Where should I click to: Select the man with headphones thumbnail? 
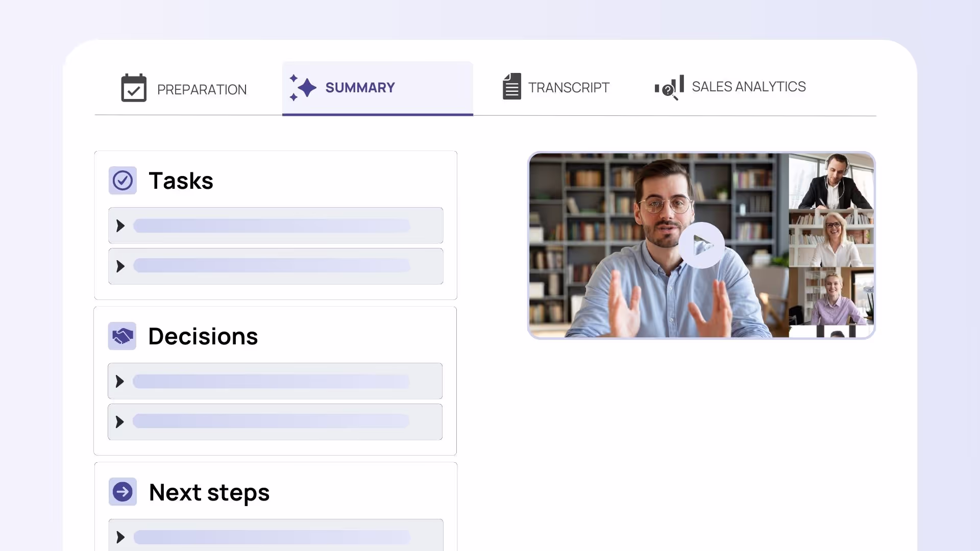tap(831, 181)
